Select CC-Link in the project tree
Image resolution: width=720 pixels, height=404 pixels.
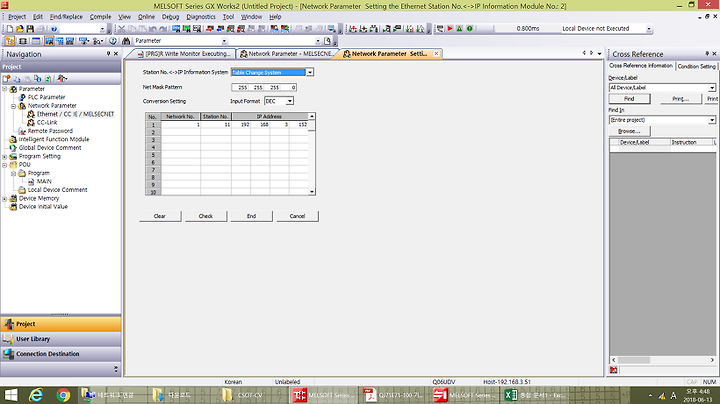47,123
